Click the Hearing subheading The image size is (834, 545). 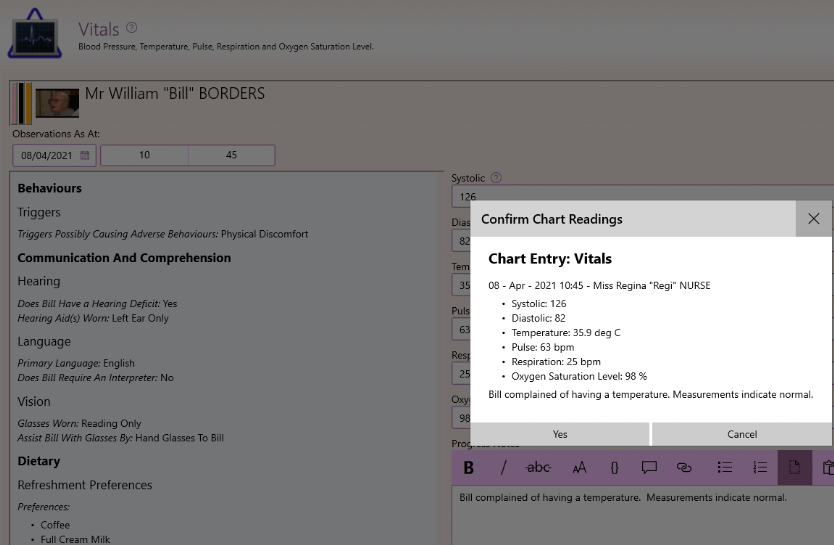pyautogui.click(x=39, y=281)
